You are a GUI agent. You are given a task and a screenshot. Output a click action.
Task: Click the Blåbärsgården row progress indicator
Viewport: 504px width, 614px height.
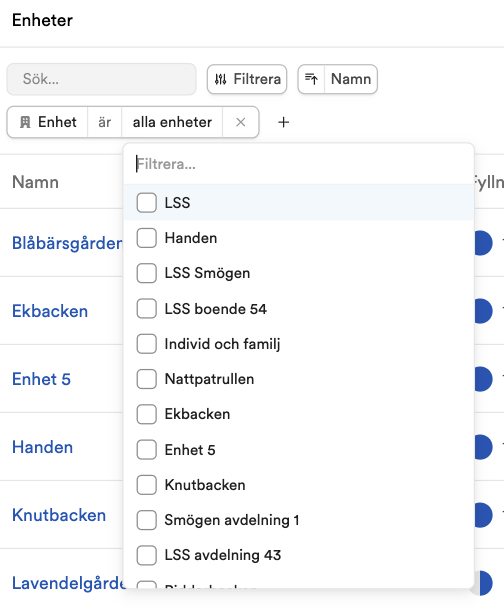[x=483, y=243]
